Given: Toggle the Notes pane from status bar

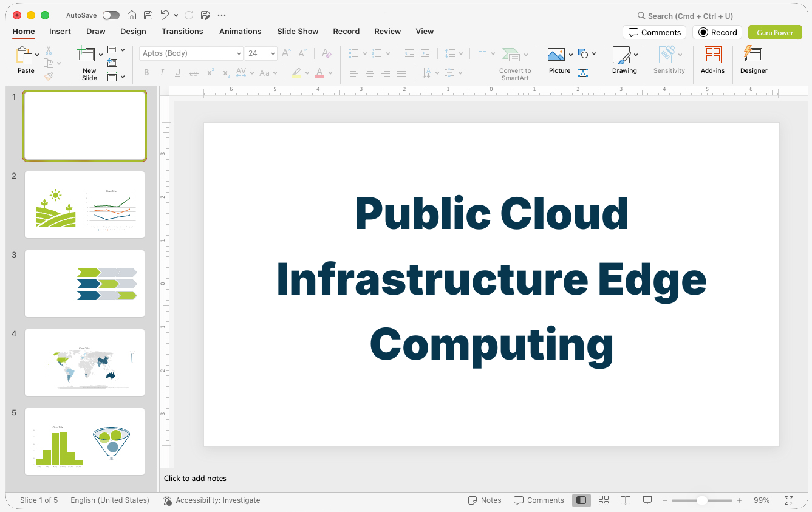Looking at the screenshot, I should [x=485, y=500].
